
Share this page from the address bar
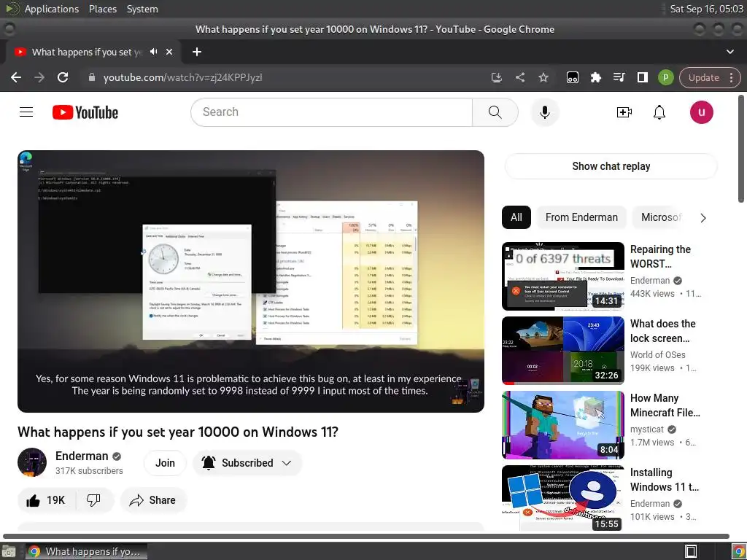pyautogui.click(x=520, y=77)
